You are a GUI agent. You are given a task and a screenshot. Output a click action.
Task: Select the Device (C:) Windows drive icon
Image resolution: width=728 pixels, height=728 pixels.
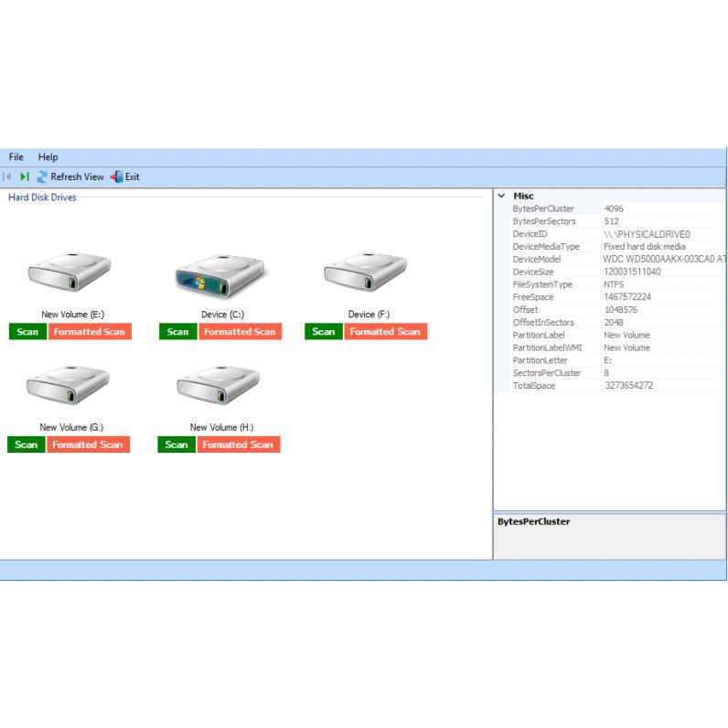[x=220, y=273]
